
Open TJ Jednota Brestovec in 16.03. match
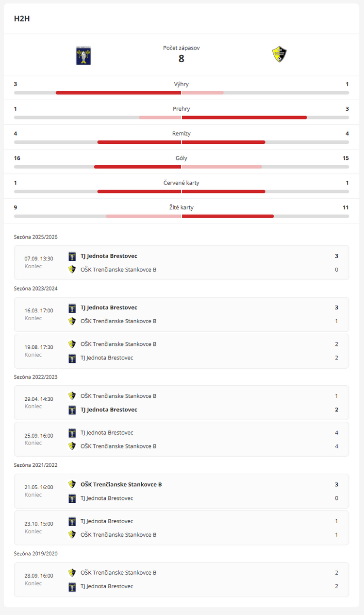[109, 307]
